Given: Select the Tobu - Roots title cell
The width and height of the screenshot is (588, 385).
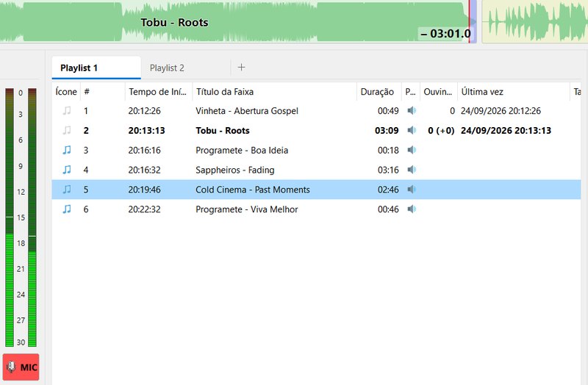Looking at the screenshot, I should point(223,131).
